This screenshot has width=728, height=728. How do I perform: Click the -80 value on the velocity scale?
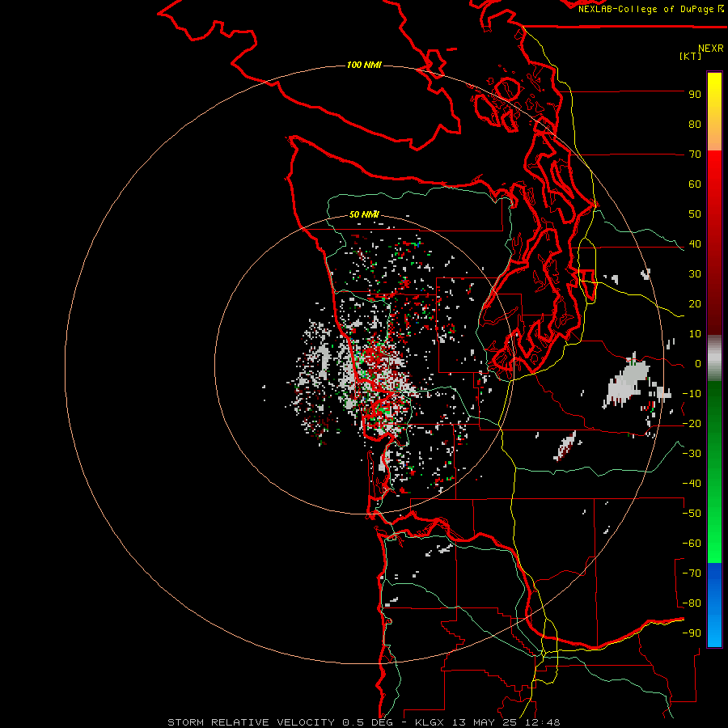[692, 603]
